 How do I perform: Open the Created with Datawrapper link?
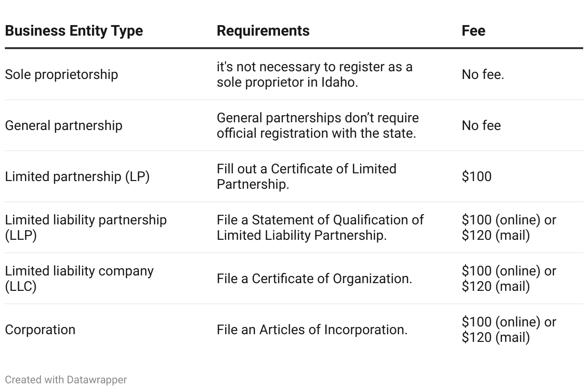pyautogui.click(x=66, y=380)
